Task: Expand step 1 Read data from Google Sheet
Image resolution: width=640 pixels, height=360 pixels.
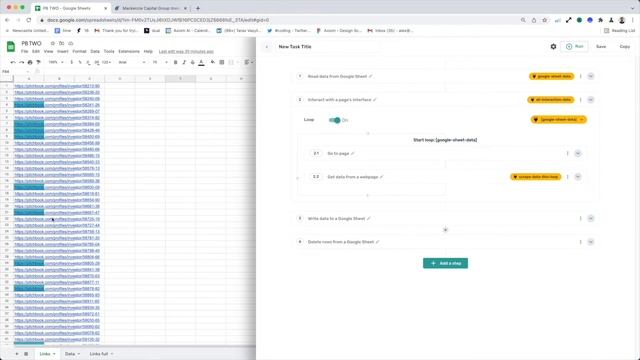Action: [591, 76]
